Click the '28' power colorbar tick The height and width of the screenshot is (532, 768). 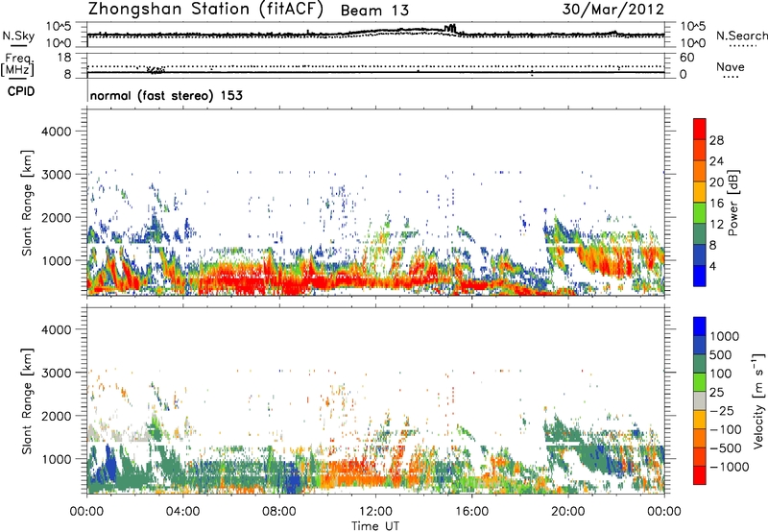point(716,140)
